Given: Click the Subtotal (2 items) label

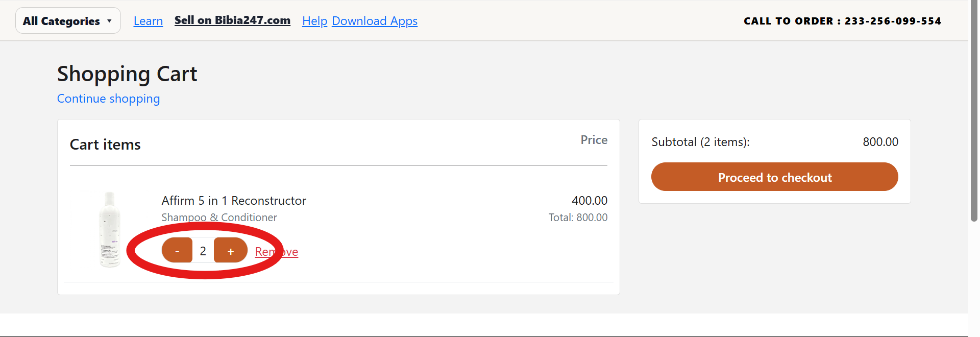Looking at the screenshot, I should pyautogui.click(x=700, y=142).
